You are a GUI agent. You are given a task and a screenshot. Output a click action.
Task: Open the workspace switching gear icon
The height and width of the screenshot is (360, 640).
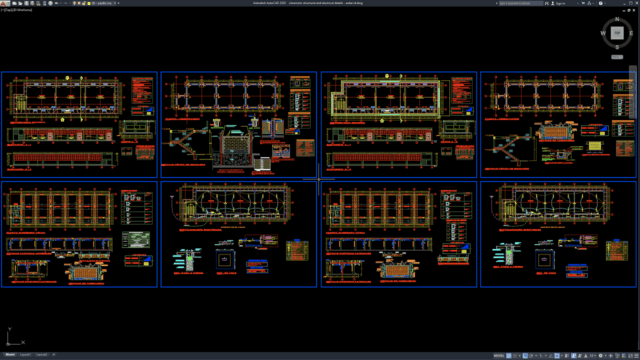pyautogui.click(x=600, y=356)
